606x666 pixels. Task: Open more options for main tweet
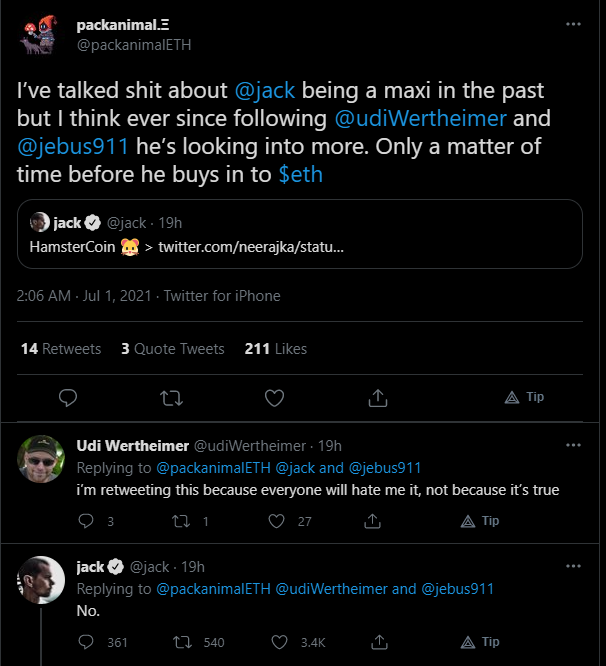(573, 24)
